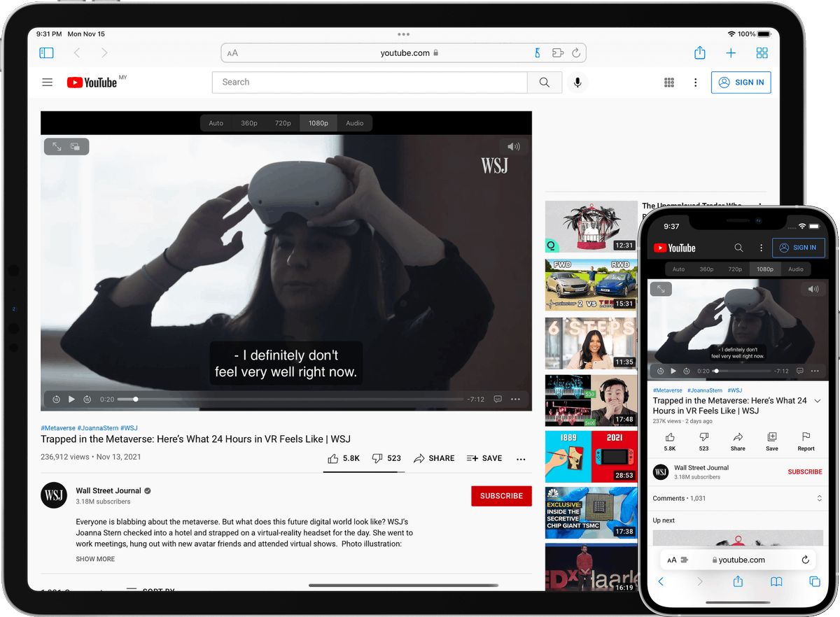Open a new tab with the plus icon

tap(731, 52)
